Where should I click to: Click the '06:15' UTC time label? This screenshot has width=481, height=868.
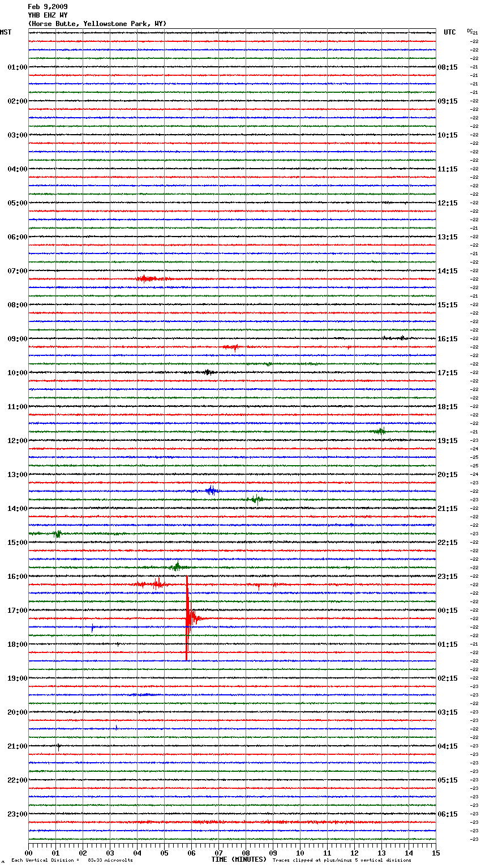pyautogui.click(x=448, y=814)
